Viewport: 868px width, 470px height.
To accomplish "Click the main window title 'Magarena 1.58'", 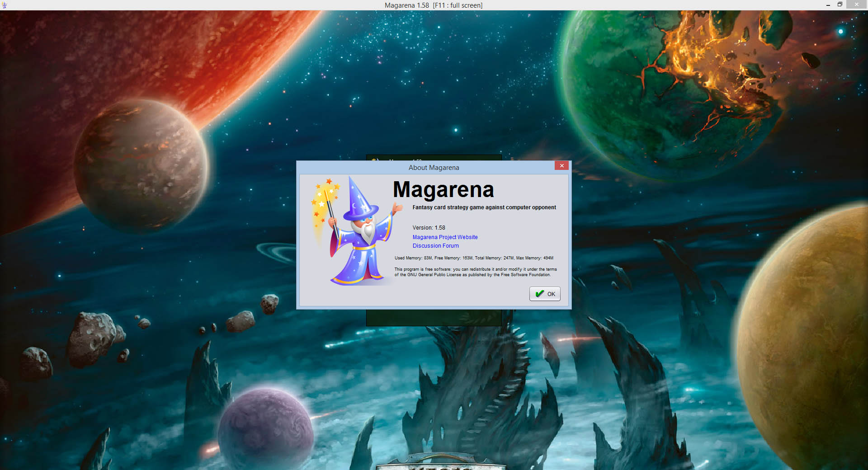I will [x=406, y=5].
